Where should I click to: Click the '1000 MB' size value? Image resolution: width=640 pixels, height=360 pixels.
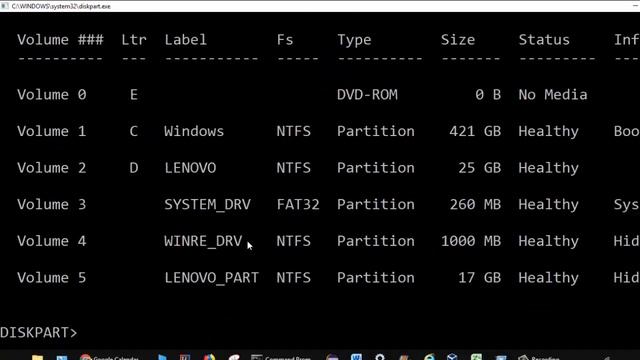coord(471,241)
